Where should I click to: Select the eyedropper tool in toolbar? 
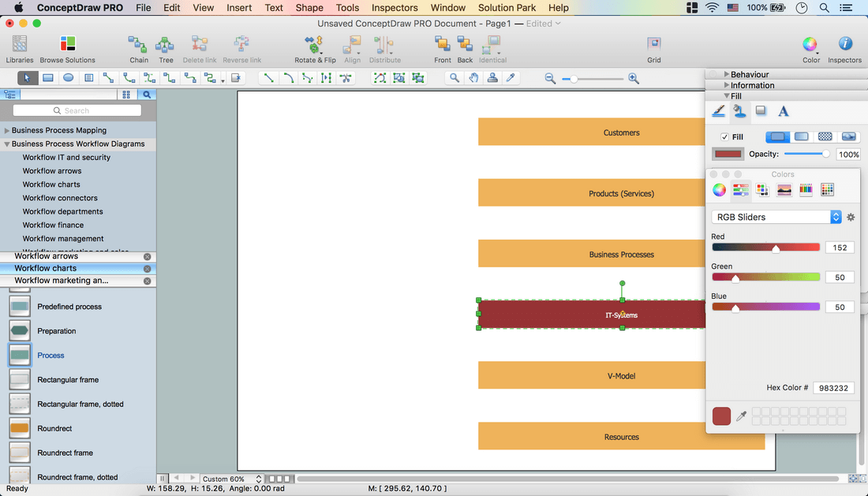511,78
